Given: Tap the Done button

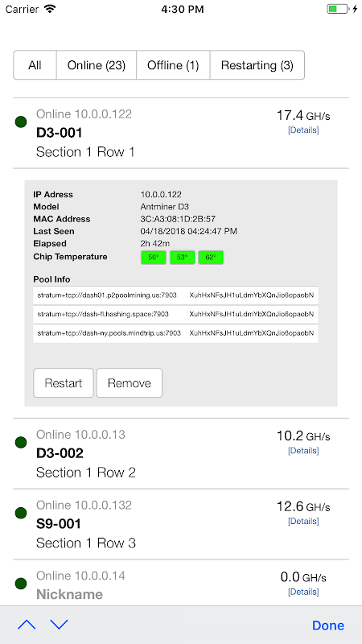Looking at the screenshot, I should point(328,625).
